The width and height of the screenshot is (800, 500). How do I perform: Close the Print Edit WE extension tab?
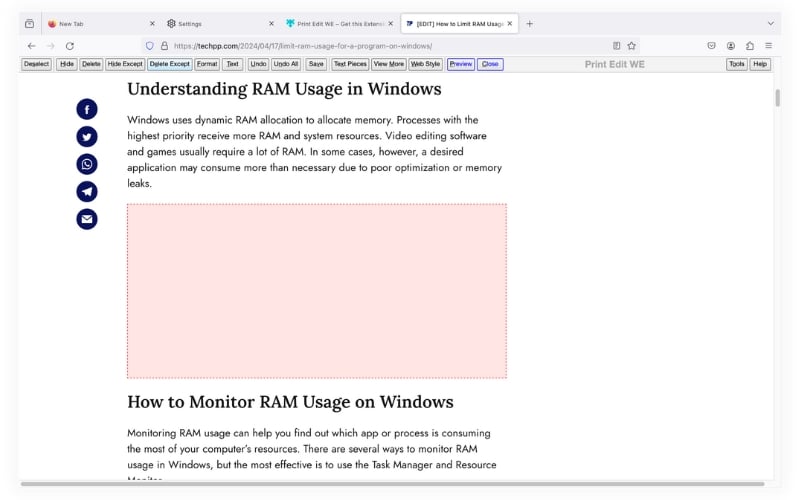coord(390,23)
